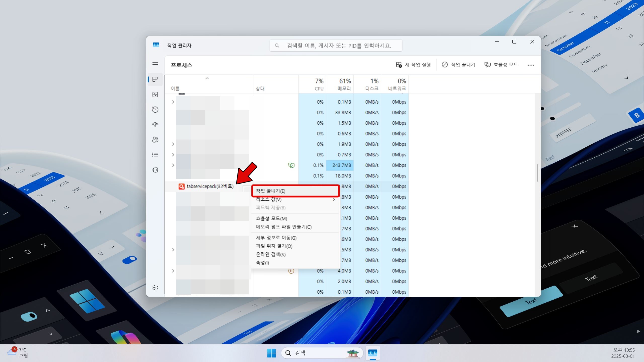644x362 pixels.
Task: Toggle the hamburger navigation menu
Action: click(155, 64)
